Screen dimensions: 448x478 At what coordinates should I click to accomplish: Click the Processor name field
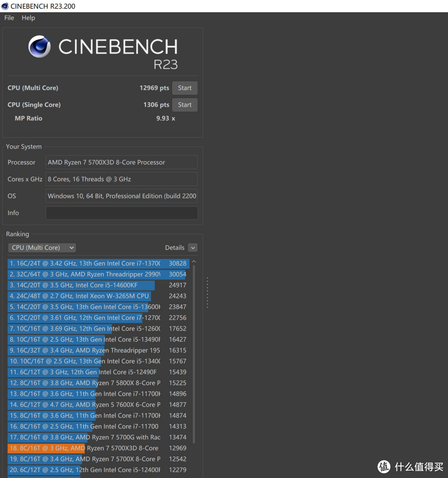coord(122,162)
